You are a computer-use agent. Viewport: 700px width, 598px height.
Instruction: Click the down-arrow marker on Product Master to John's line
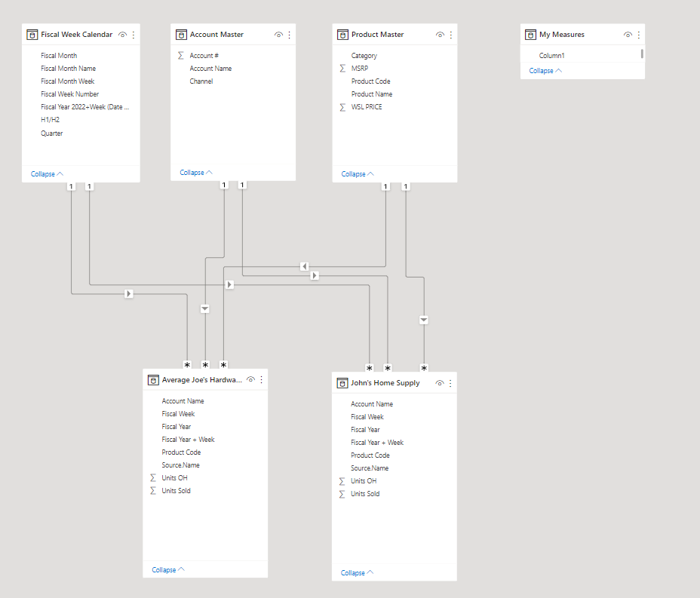pos(424,320)
